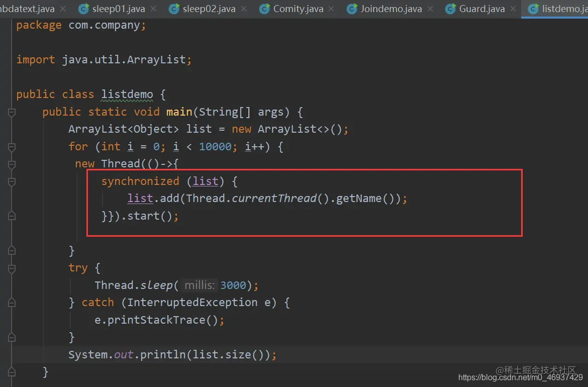This screenshot has width=588, height=387.
Task: Fold at the for loop closing brace marker
Action: (x=12, y=250)
